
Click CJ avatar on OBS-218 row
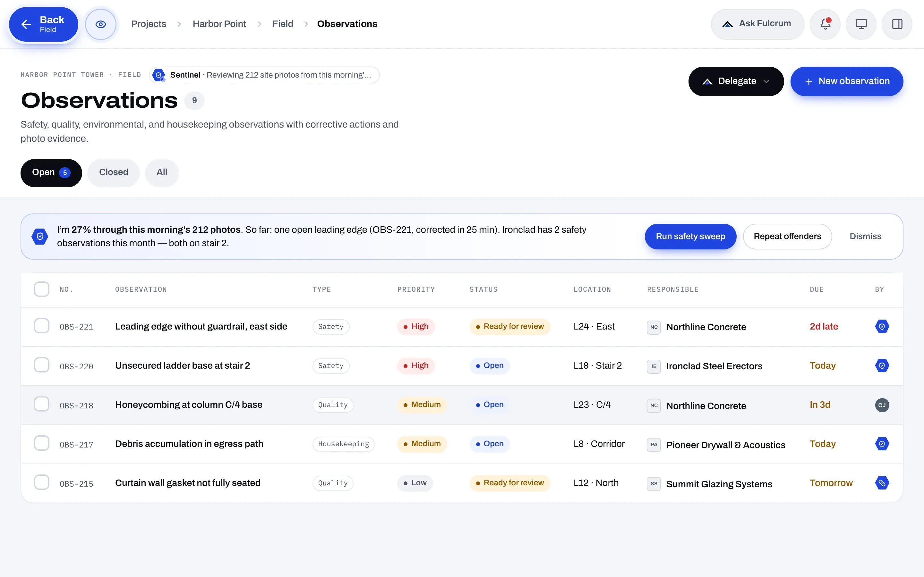[x=882, y=405]
